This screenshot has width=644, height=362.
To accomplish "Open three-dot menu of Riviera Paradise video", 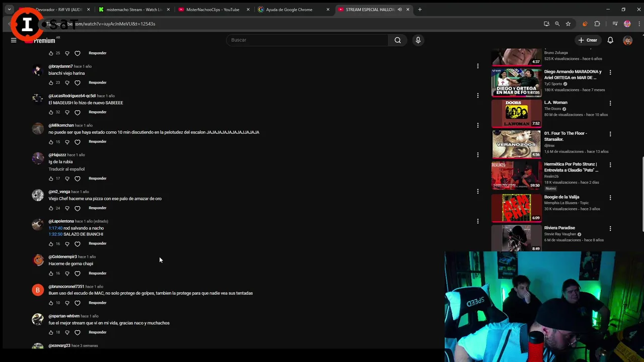I will pyautogui.click(x=610, y=228).
